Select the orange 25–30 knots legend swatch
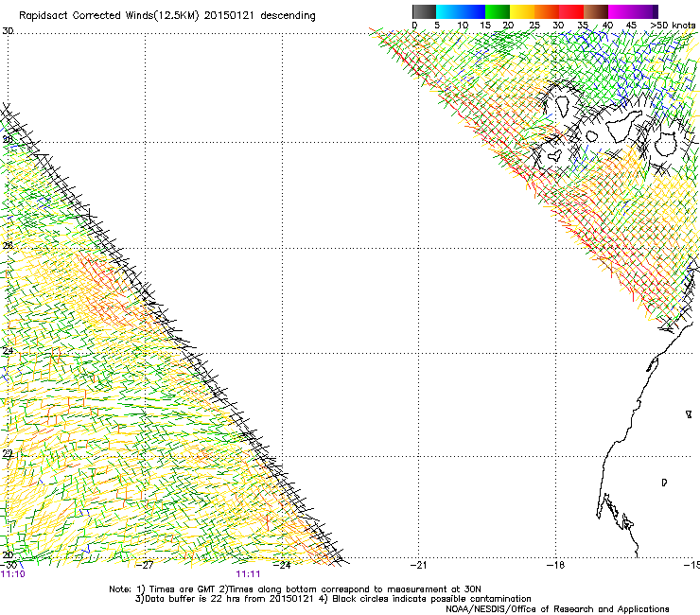 (x=547, y=11)
